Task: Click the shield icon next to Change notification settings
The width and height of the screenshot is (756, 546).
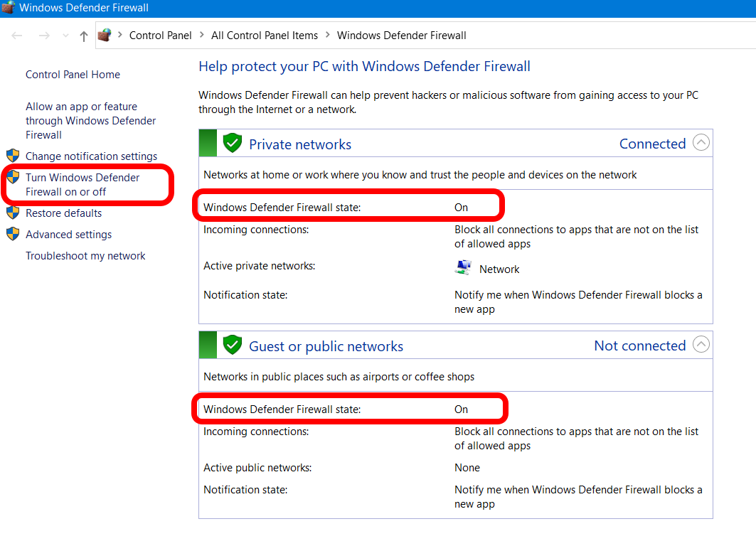Action: pos(12,156)
